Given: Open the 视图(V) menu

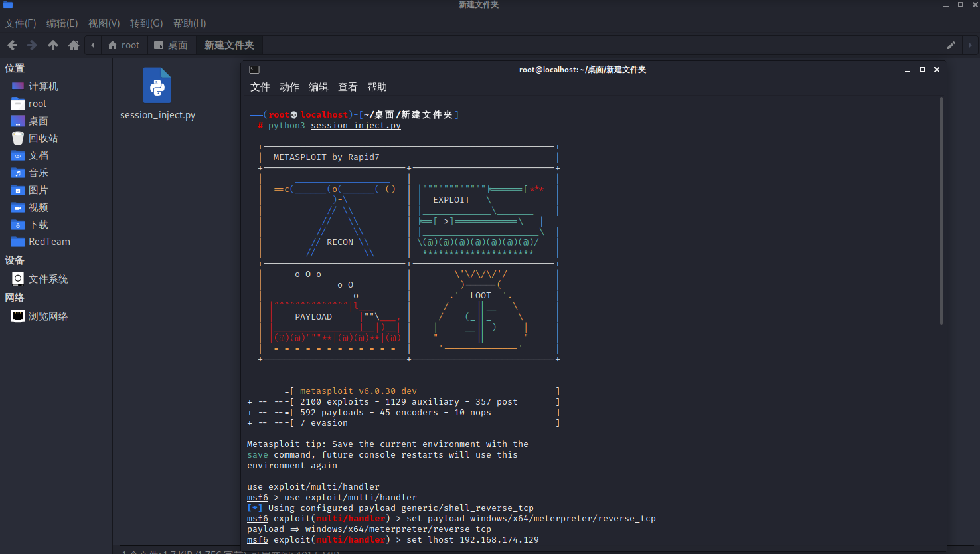Looking at the screenshot, I should (x=104, y=23).
